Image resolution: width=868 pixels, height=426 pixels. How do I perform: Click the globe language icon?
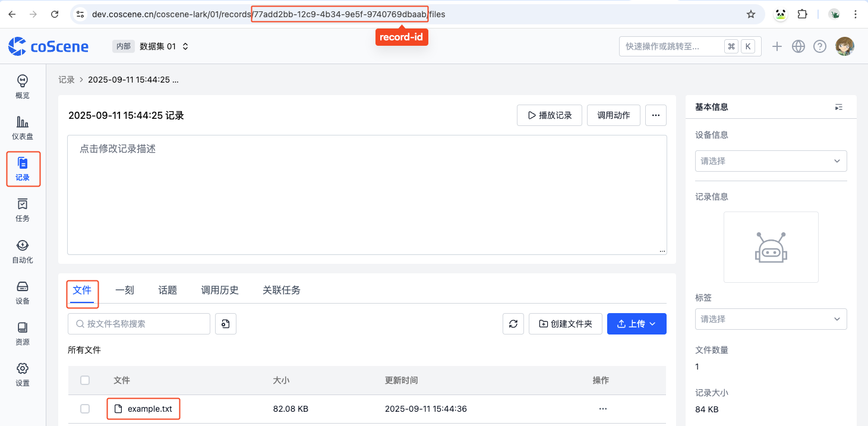click(798, 46)
